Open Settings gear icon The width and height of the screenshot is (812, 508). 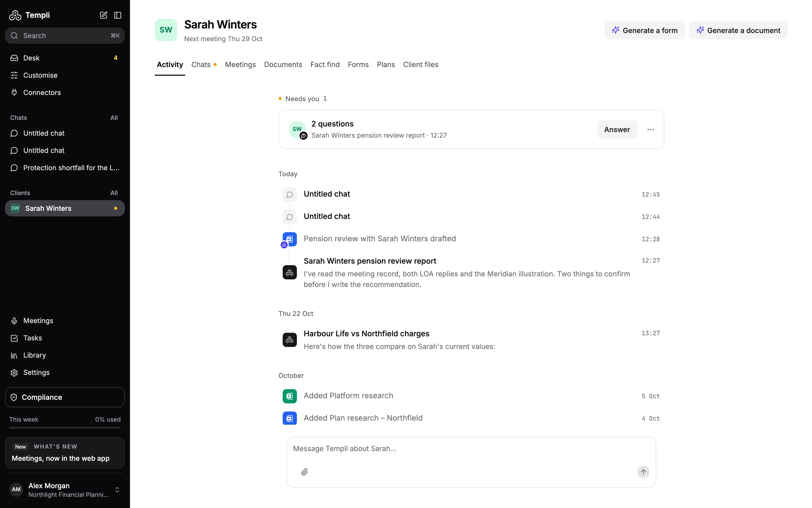[x=14, y=373]
